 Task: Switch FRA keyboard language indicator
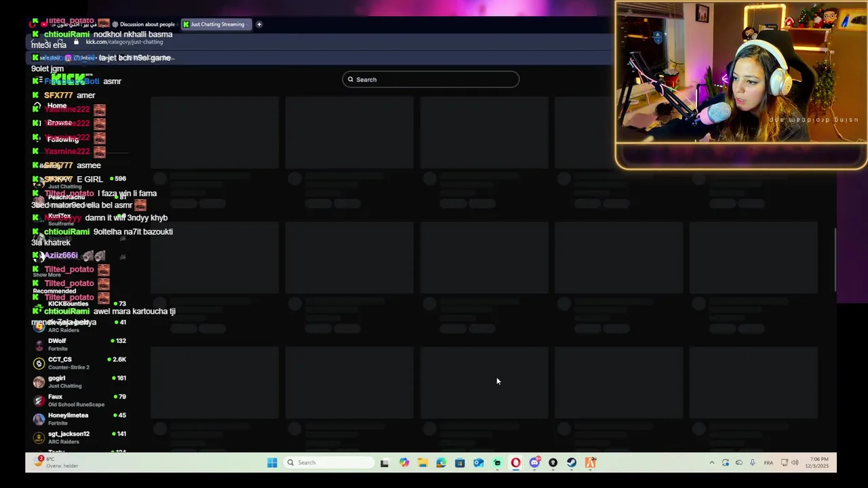[x=768, y=463]
